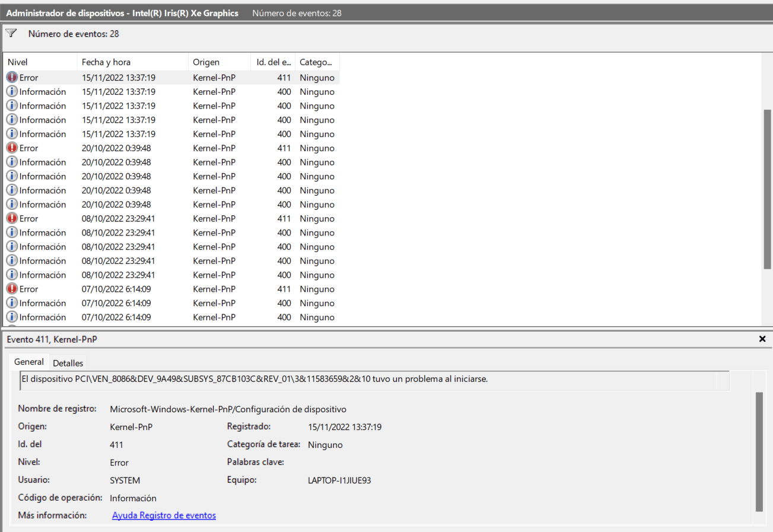Select the General tab

pos(29,362)
